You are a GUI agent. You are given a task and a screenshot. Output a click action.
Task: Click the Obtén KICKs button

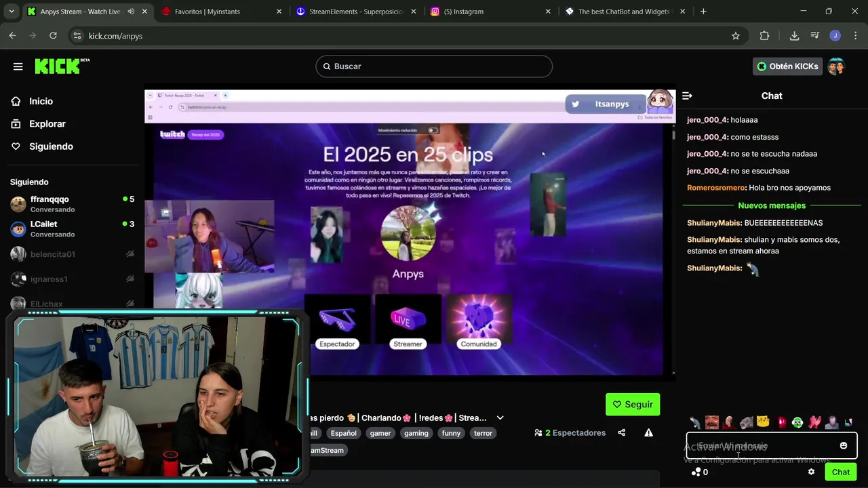coord(787,66)
